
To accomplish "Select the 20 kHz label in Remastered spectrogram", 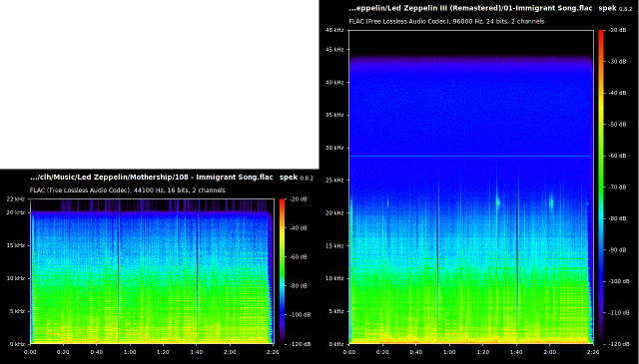I will coord(334,213).
